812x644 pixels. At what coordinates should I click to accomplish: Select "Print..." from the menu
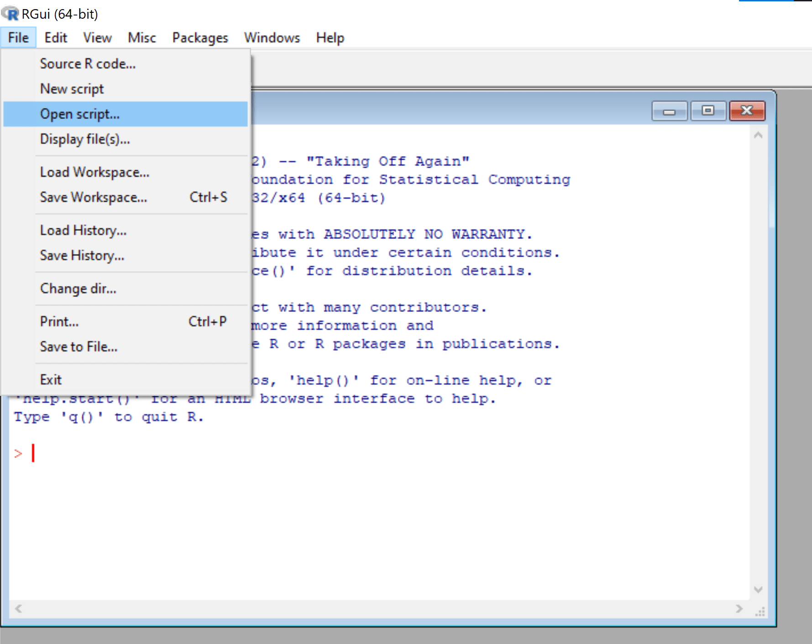click(x=59, y=321)
